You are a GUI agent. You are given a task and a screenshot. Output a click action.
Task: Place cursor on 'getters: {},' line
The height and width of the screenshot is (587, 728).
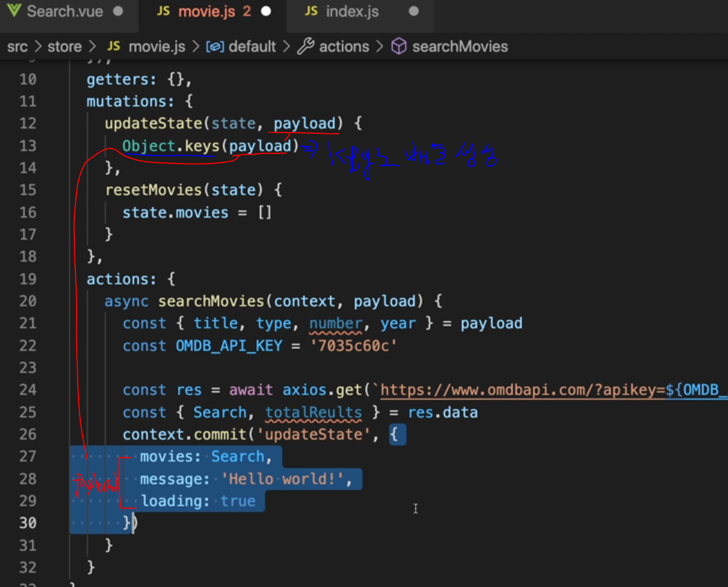click(139, 79)
